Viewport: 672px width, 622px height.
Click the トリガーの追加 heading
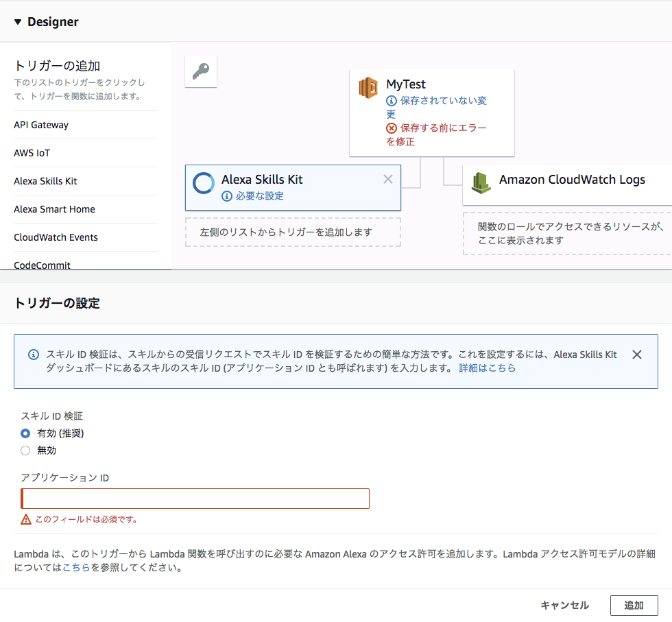pyautogui.click(x=57, y=66)
